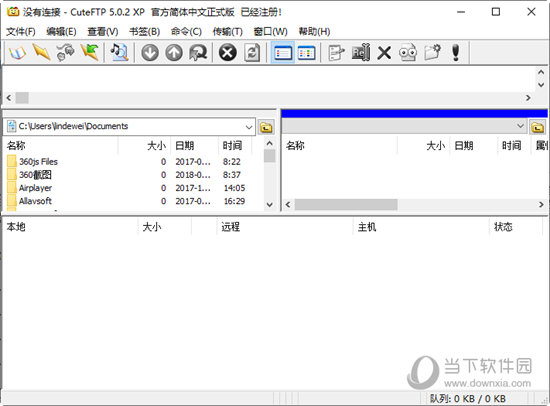This screenshot has width=550, height=406.
Task: Click the Rename toolbar icon
Action: [361, 53]
